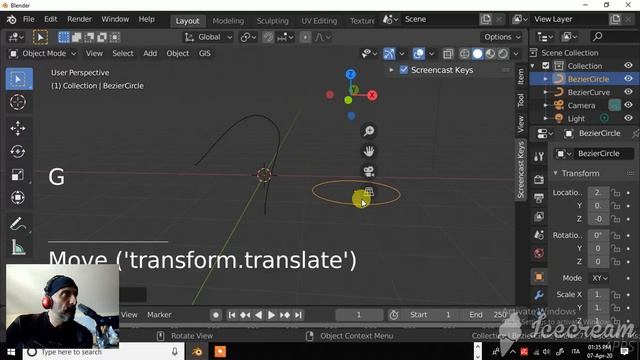
Task: Open the Options dropdown
Action: [502, 37]
